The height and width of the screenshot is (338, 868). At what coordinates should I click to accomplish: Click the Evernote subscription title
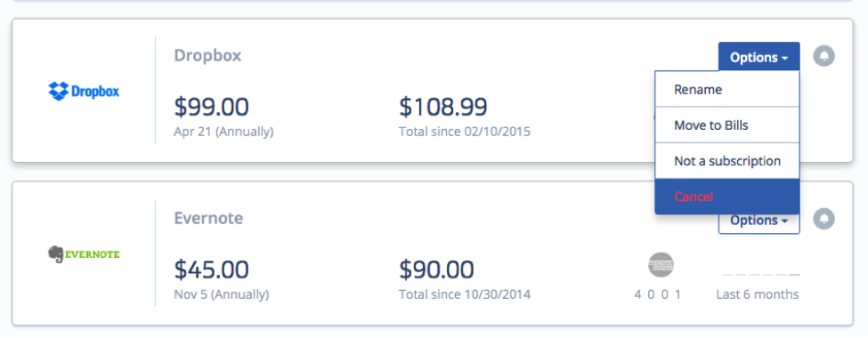coord(208,218)
